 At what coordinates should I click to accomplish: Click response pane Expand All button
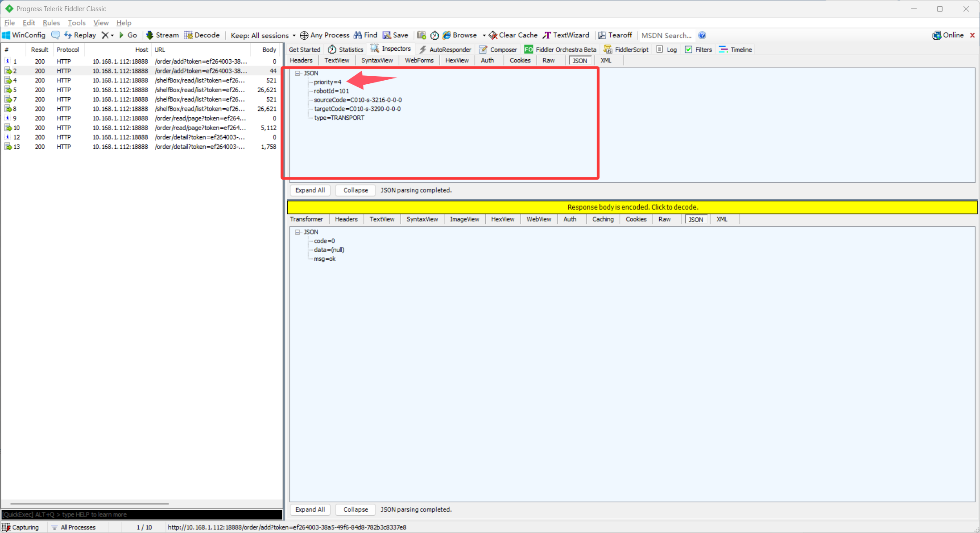310,509
